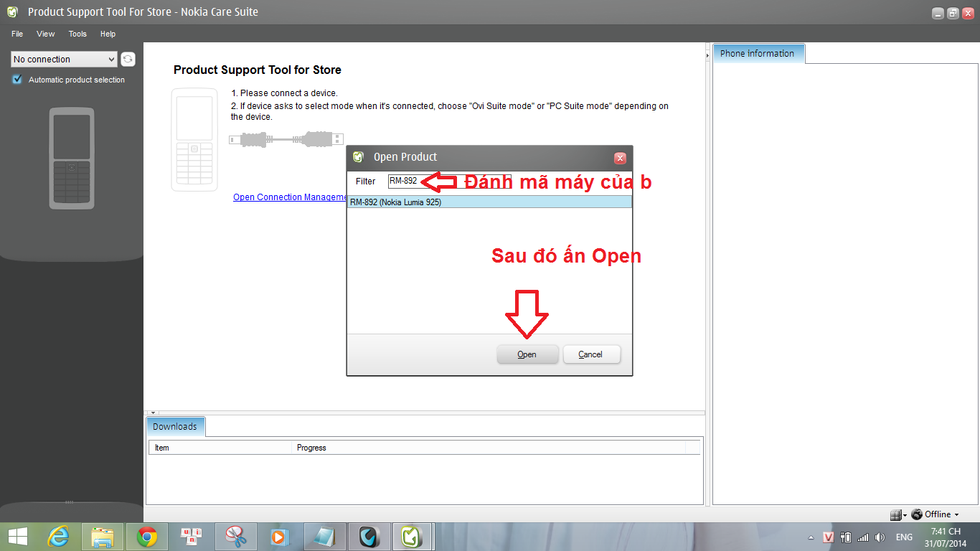The image size is (980, 551).
Task: Open Snipping Tool from taskbar
Action: tap(235, 536)
